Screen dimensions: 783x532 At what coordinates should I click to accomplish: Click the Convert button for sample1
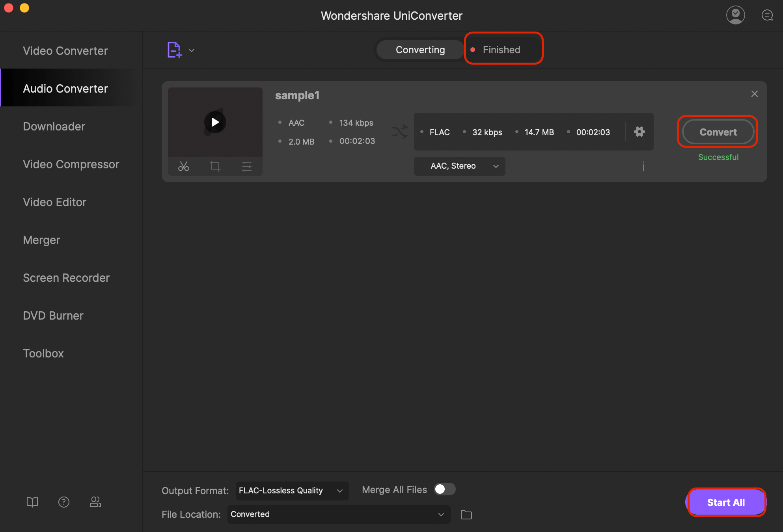pyautogui.click(x=718, y=132)
